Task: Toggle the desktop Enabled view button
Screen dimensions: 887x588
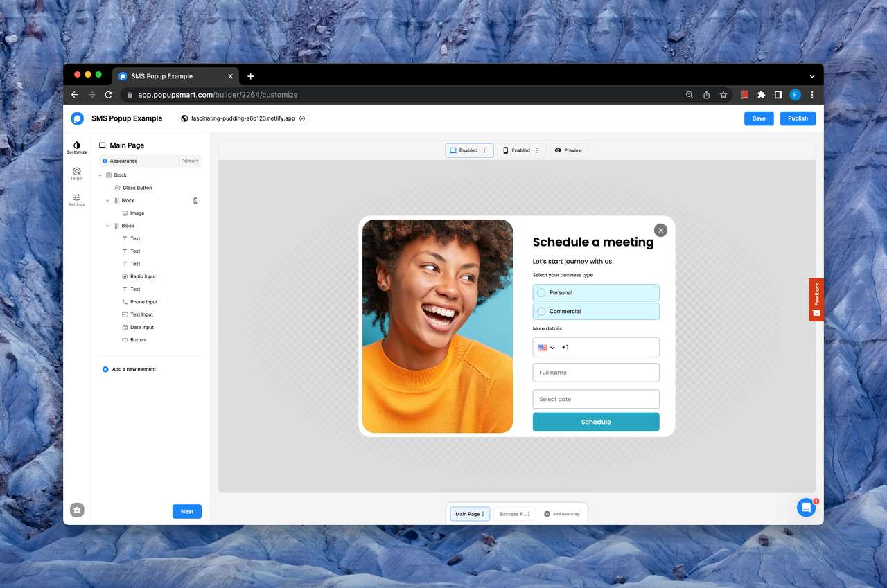Action: 464,150
